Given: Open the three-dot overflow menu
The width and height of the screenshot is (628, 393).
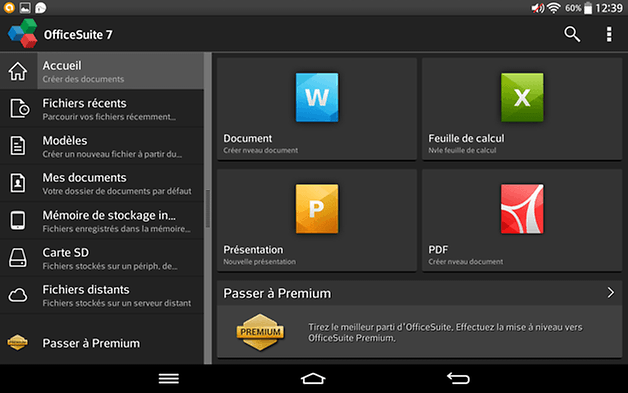Looking at the screenshot, I should click(x=609, y=34).
